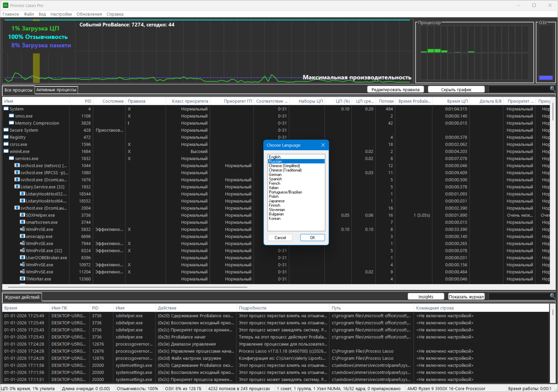
Task: Click the SDXHelper.exe process icon
Action: click(x=22, y=215)
